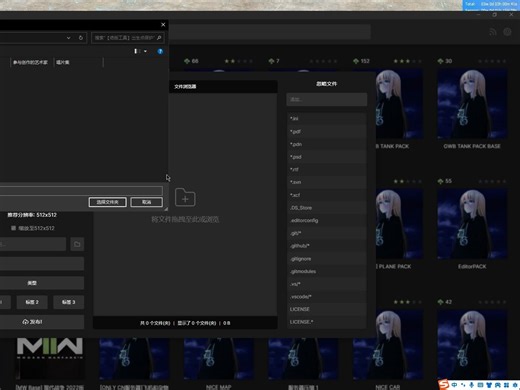Viewport: 520px width, 390px height.
Task: Click the dialog search text field
Action: [x=124, y=38]
